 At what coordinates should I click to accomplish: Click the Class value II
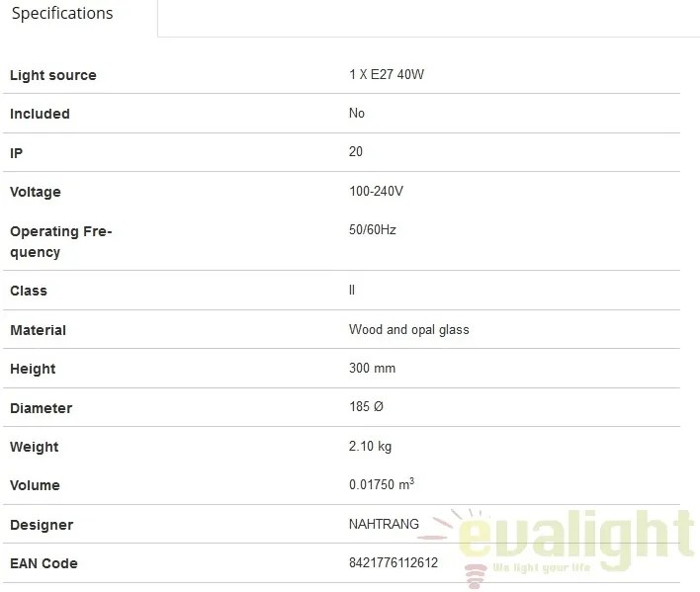coord(352,290)
